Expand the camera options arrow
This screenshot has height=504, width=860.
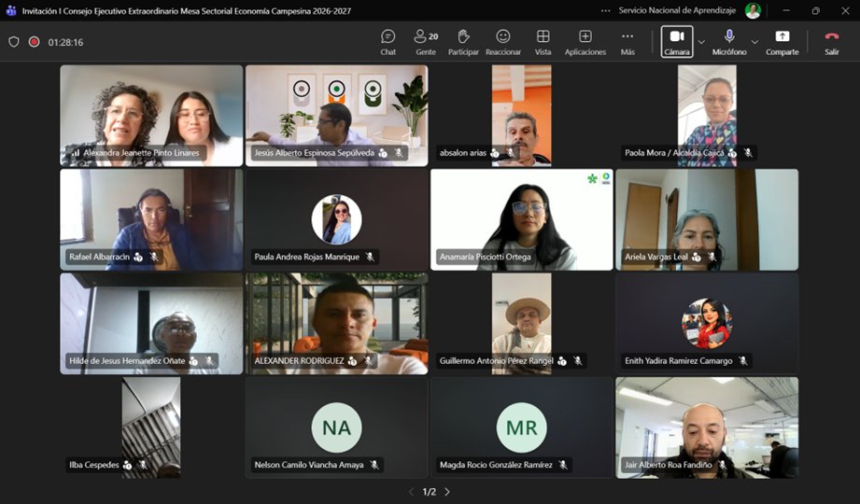701,42
